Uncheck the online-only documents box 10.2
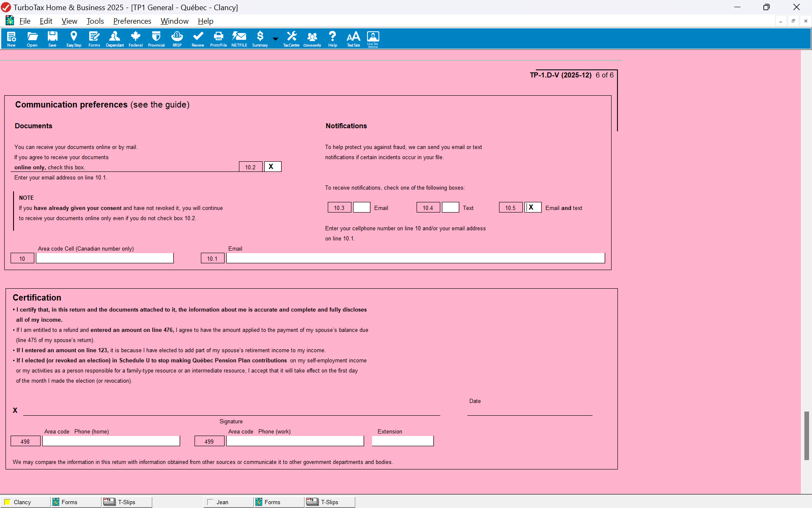 click(x=273, y=167)
